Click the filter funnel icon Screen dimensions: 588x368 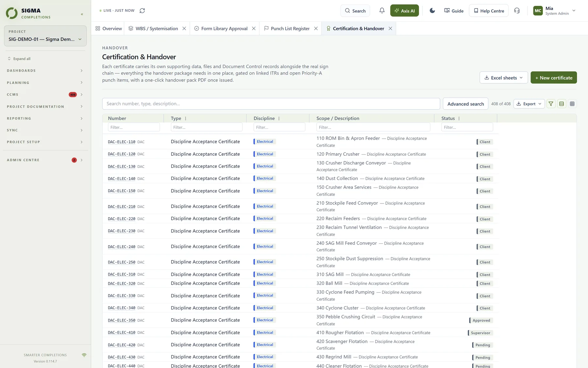pyautogui.click(x=551, y=104)
